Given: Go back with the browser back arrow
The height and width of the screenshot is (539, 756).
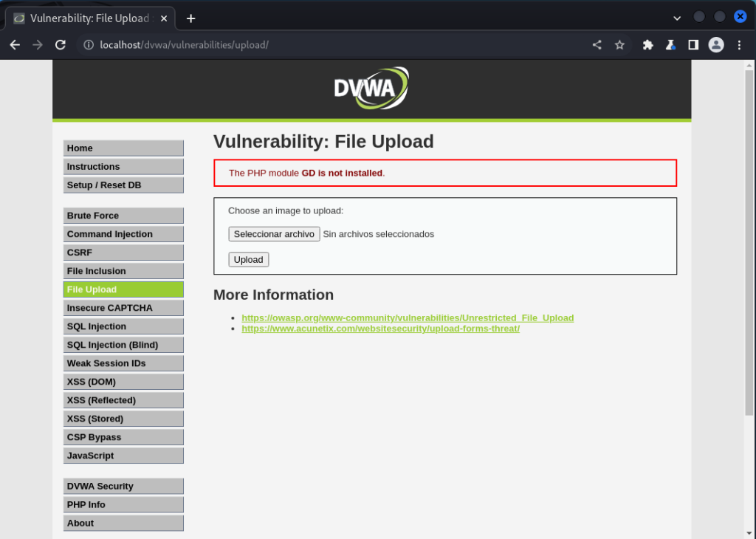Looking at the screenshot, I should 15,45.
